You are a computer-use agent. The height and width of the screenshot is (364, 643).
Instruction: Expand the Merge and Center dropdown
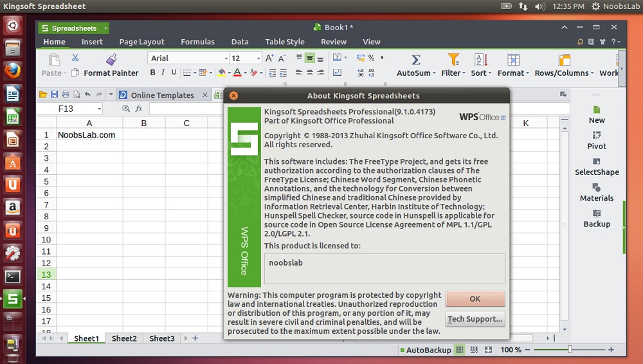point(346,58)
